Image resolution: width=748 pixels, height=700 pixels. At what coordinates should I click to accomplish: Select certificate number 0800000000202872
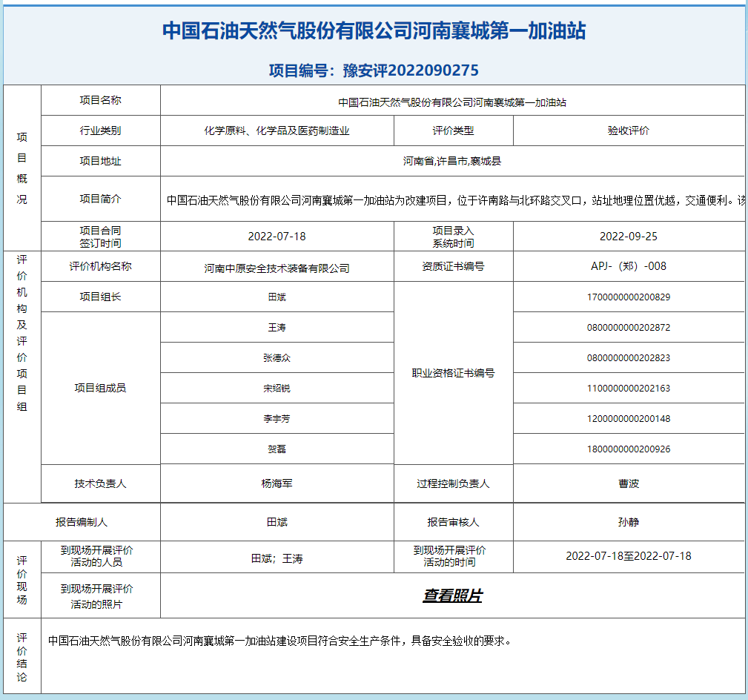(x=628, y=327)
